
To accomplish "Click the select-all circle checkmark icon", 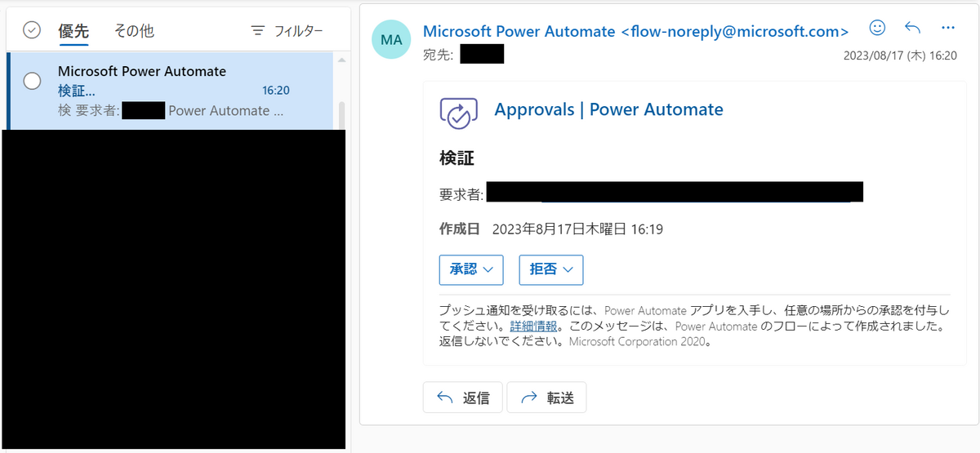I will coord(32,30).
